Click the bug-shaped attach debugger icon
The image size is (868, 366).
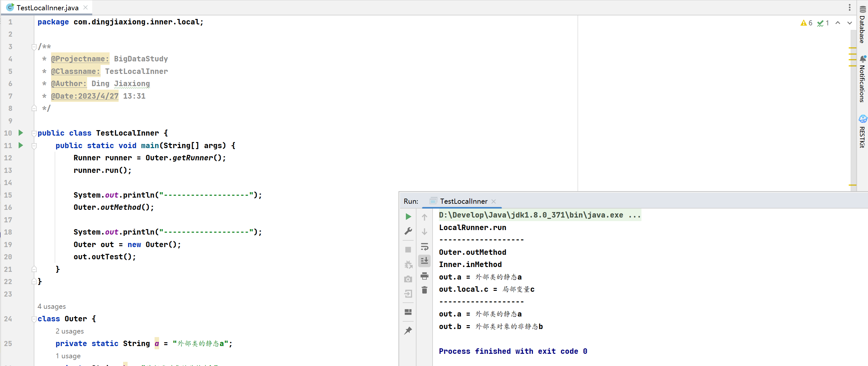pyautogui.click(x=408, y=264)
